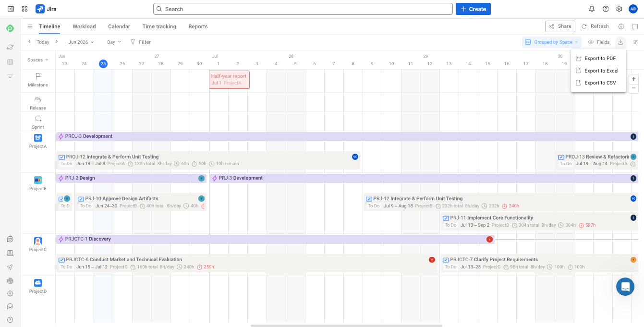Open the app switcher grid icon
644x327 pixels.
(25, 9)
